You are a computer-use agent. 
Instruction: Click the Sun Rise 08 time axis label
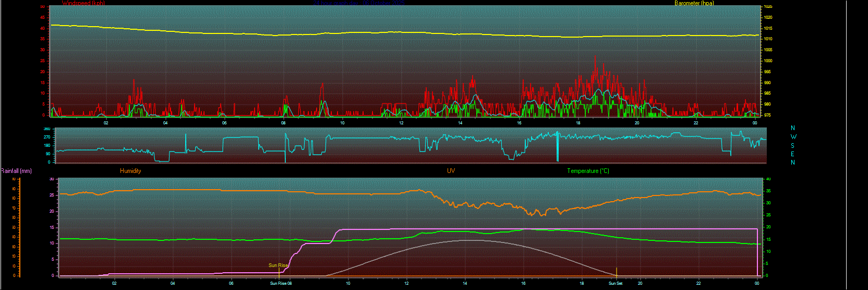[281, 283]
